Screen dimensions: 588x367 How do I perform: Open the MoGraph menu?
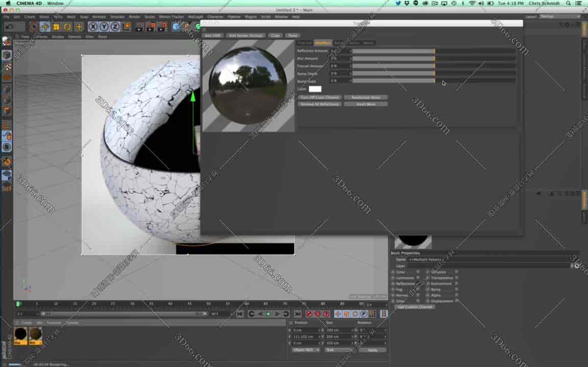click(x=195, y=16)
